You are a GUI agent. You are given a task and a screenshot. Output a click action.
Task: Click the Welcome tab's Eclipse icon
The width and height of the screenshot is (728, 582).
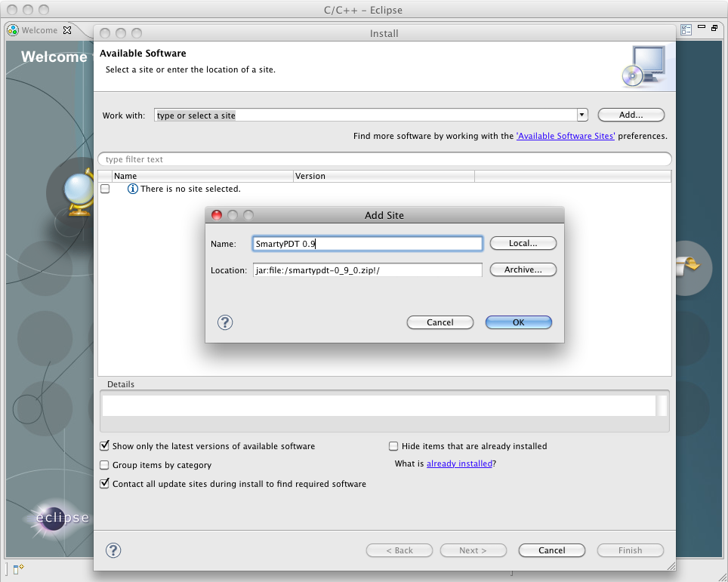click(x=14, y=31)
